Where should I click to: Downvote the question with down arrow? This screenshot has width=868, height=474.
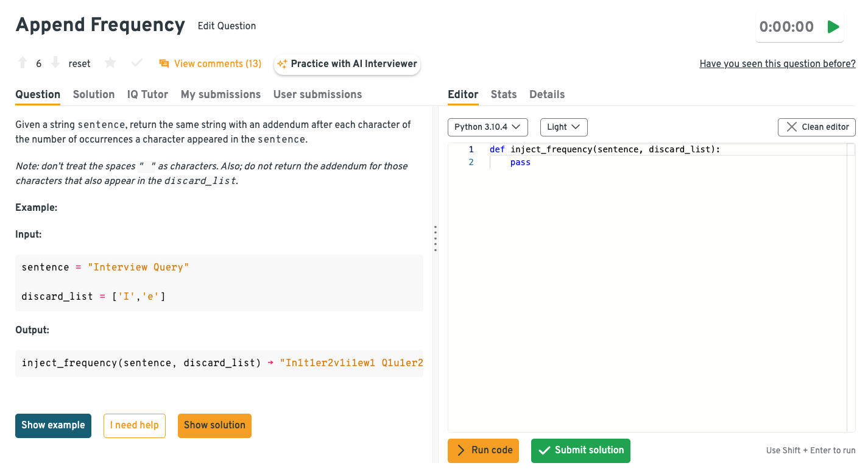(x=55, y=62)
